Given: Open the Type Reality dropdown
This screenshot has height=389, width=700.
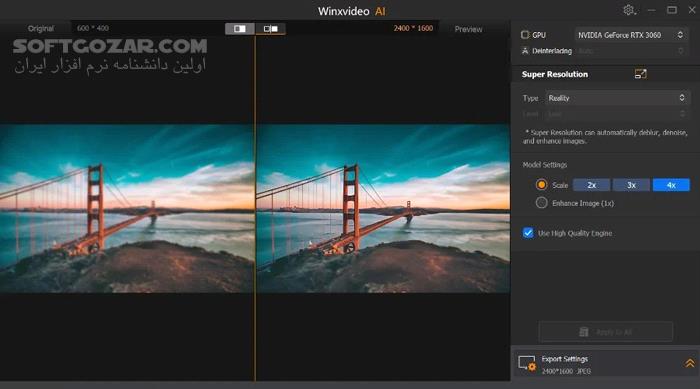Looking at the screenshot, I should (x=617, y=98).
